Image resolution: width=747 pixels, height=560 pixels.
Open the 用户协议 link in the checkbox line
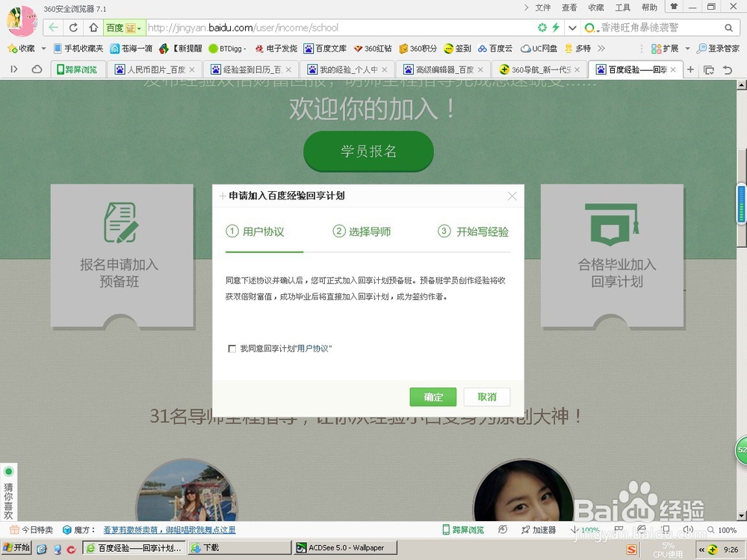(312, 349)
